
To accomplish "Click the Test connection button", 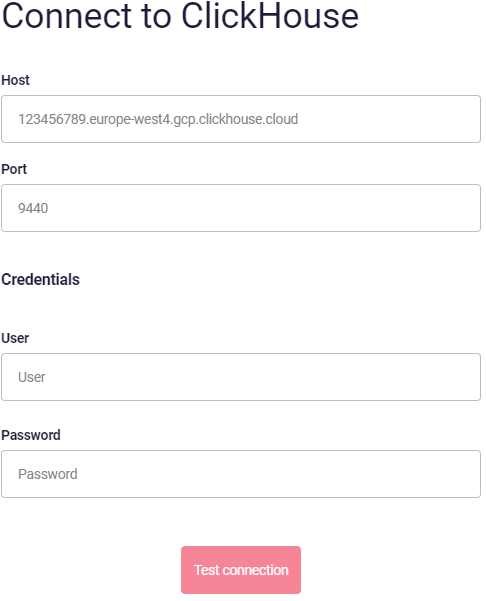I will point(241,570).
